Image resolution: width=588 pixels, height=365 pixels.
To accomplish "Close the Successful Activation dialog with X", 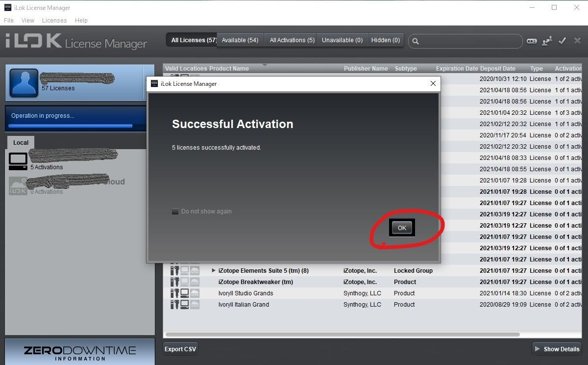I will (x=433, y=83).
